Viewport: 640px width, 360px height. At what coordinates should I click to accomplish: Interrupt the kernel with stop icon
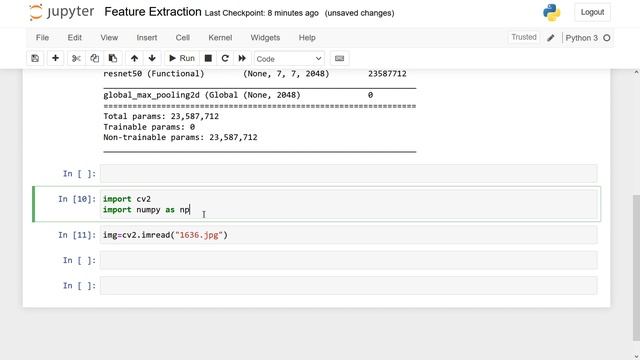[x=208, y=58]
